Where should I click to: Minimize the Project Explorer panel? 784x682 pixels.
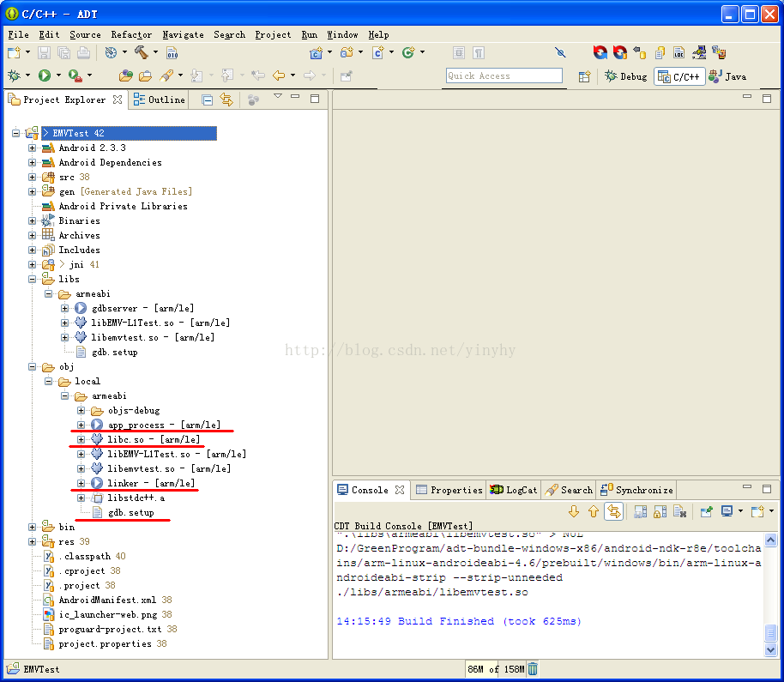pos(295,96)
